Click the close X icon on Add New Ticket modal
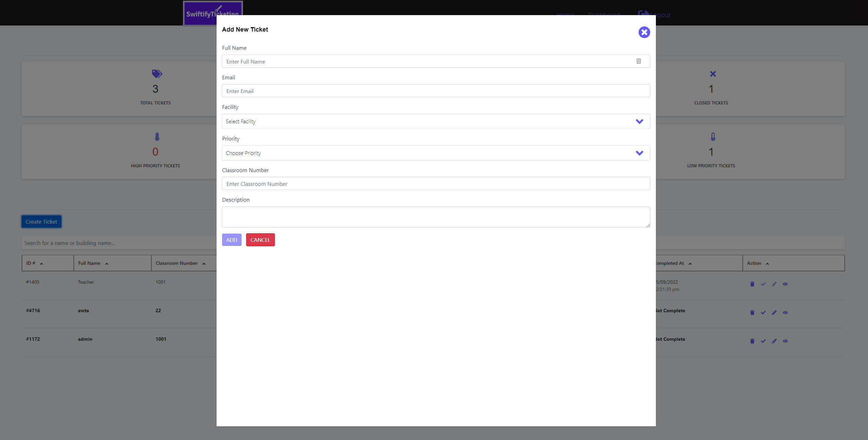 click(644, 32)
